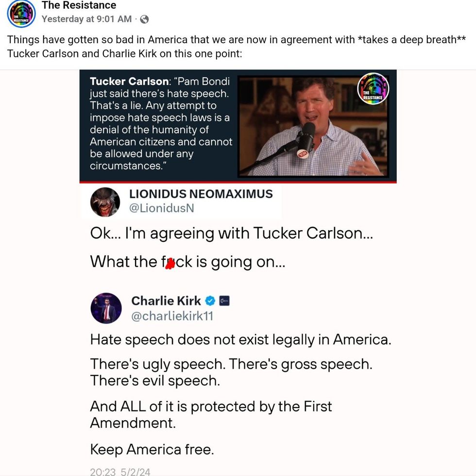Click the Charlie Kirk display name
The image size is (476, 476).
pyautogui.click(x=166, y=301)
